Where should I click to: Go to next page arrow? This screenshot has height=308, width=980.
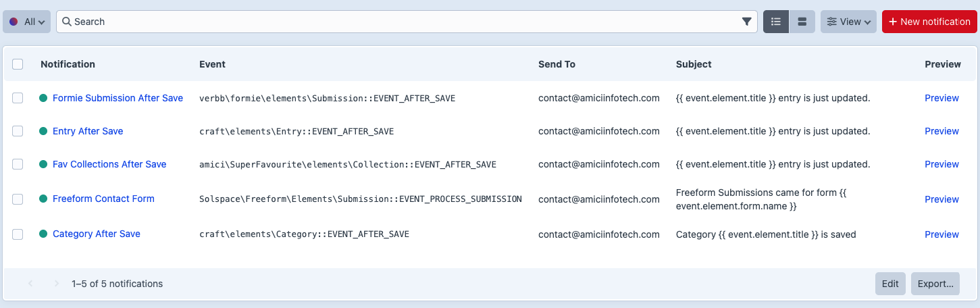coord(57,284)
